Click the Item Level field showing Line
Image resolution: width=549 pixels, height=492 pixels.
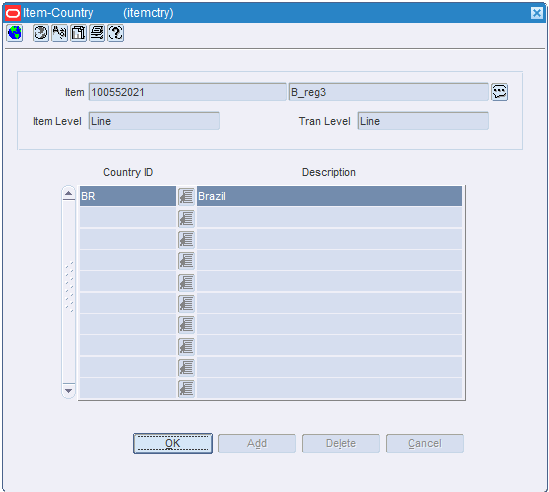(154, 121)
